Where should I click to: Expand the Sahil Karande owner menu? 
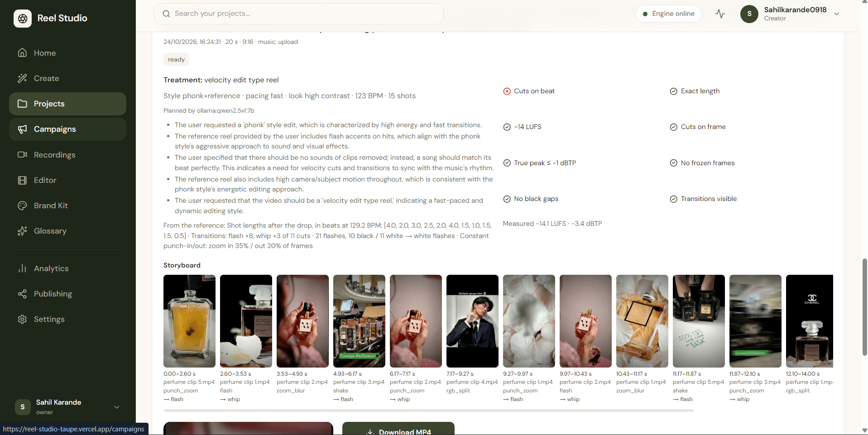(117, 407)
